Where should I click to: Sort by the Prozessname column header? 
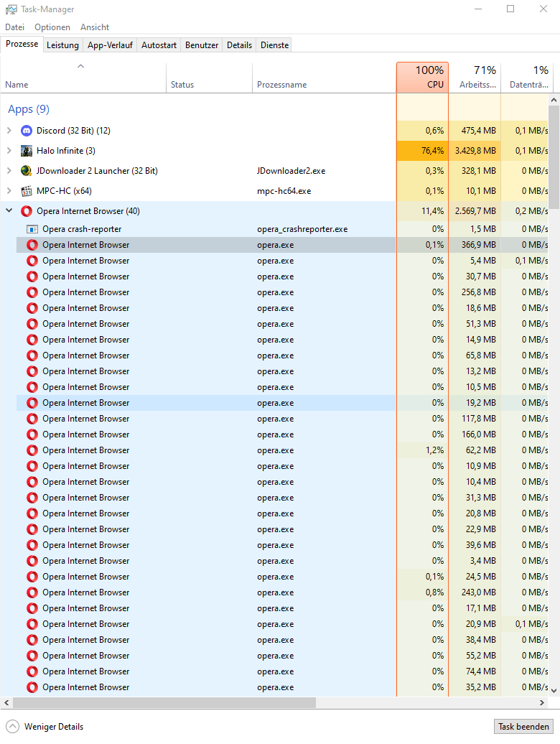(x=324, y=78)
